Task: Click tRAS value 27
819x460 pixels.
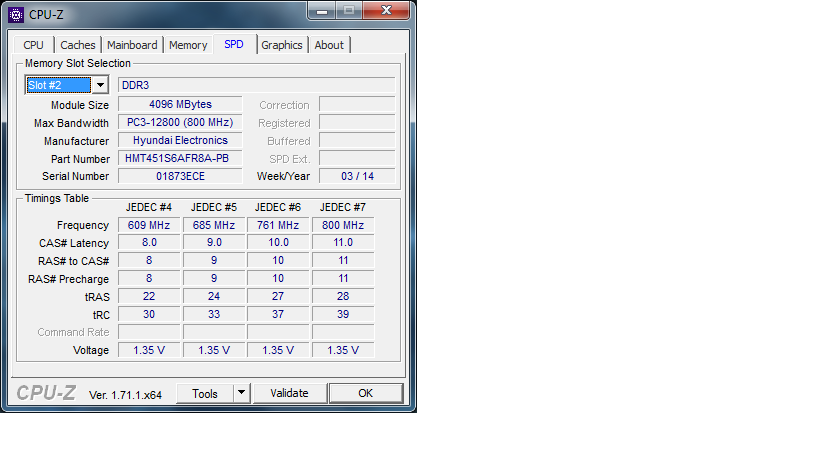Action: click(278, 296)
